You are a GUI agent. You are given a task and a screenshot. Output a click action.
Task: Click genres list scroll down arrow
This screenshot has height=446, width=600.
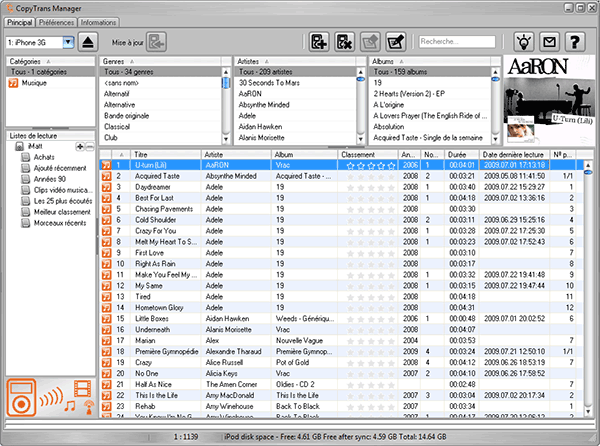(x=226, y=140)
